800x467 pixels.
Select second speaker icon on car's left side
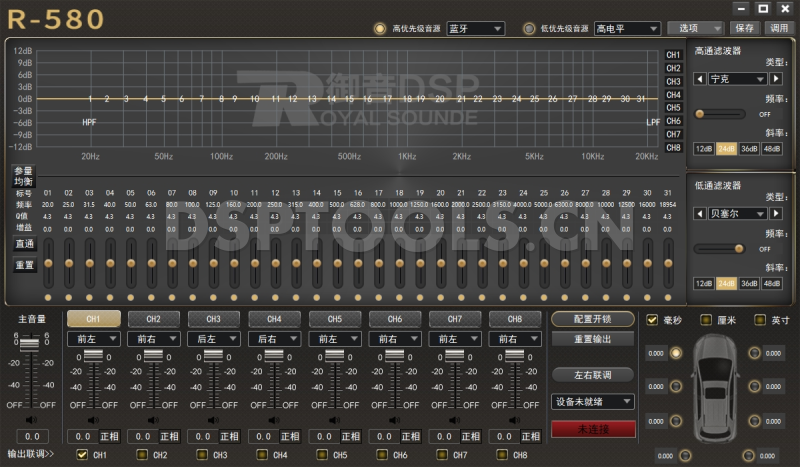[676, 386]
